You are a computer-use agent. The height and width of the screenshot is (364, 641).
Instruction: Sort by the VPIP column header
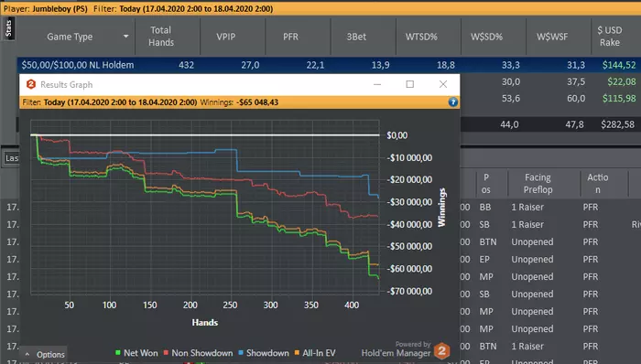[x=225, y=37]
